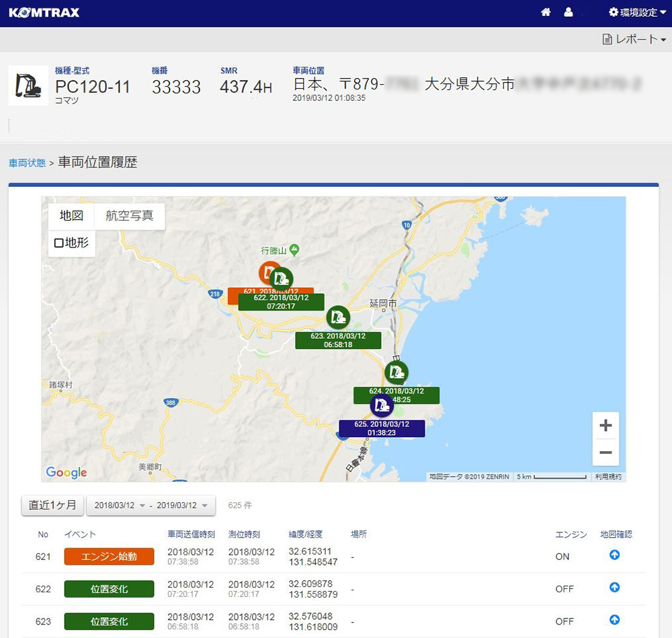This screenshot has height=638, width=672.
Task: Expand the レポート report menu
Action: coord(634,40)
